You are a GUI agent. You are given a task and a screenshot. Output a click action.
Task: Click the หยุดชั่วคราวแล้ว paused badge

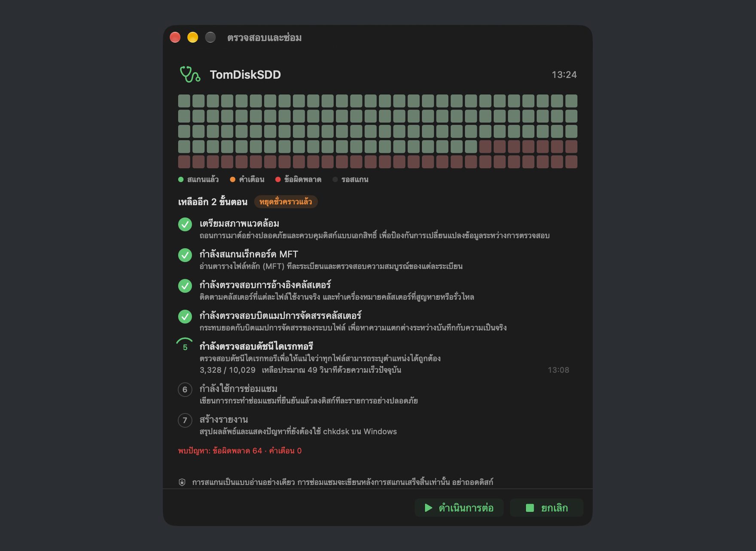(286, 202)
